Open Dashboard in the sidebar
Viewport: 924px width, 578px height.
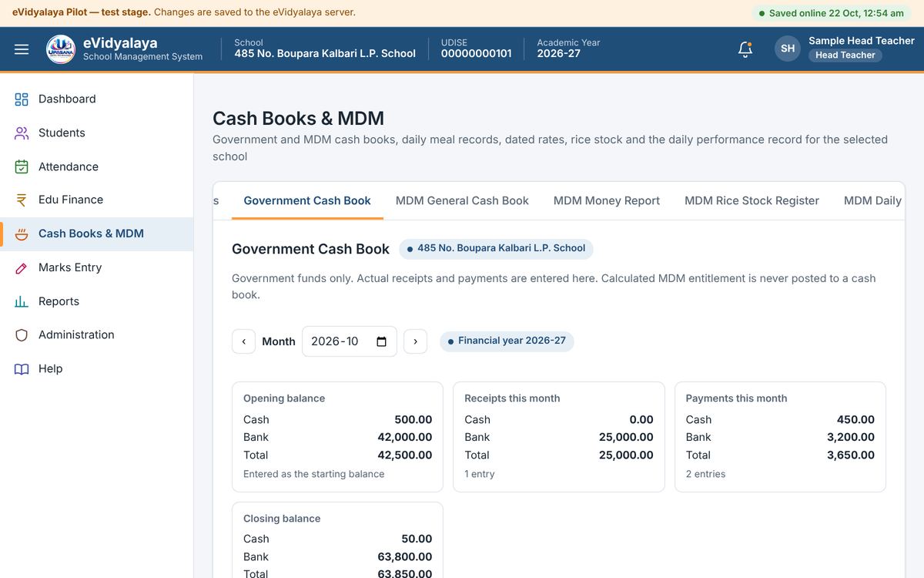[x=96, y=99]
